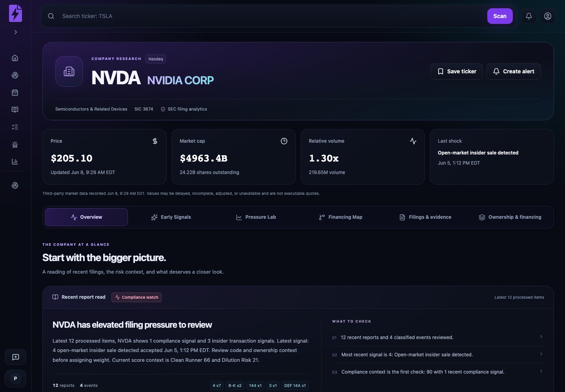Click the pulse icon on the Relative volume card
This screenshot has height=392, width=565.
tap(413, 141)
